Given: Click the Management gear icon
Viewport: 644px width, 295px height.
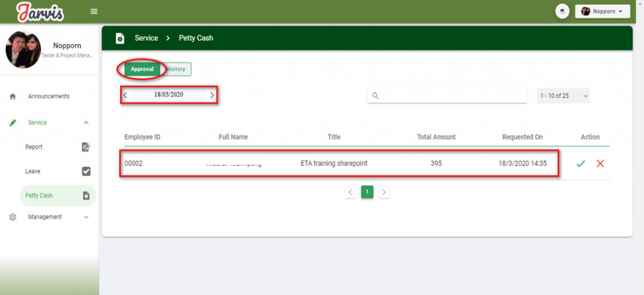Looking at the screenshot, I should pyautogui.click(x=13, y=217).
